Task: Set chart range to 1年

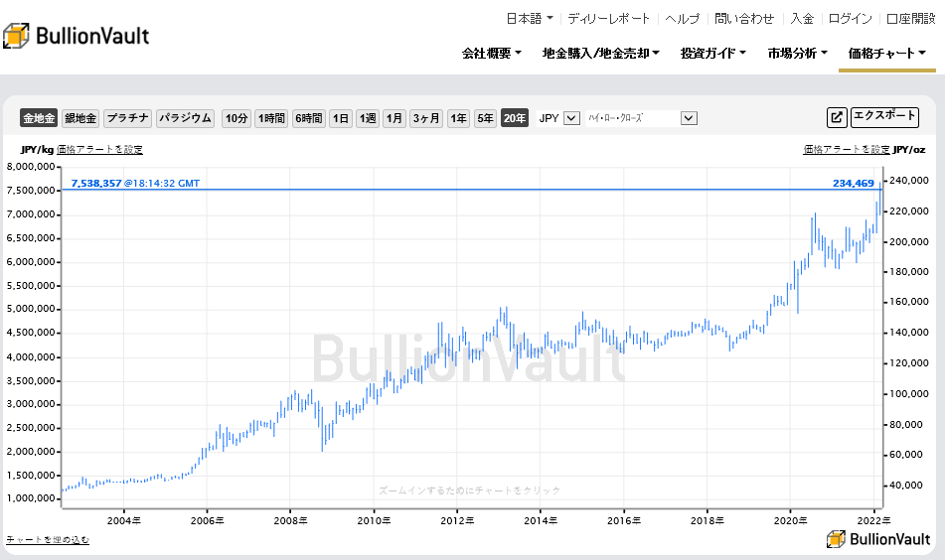Action: (459, 118)
